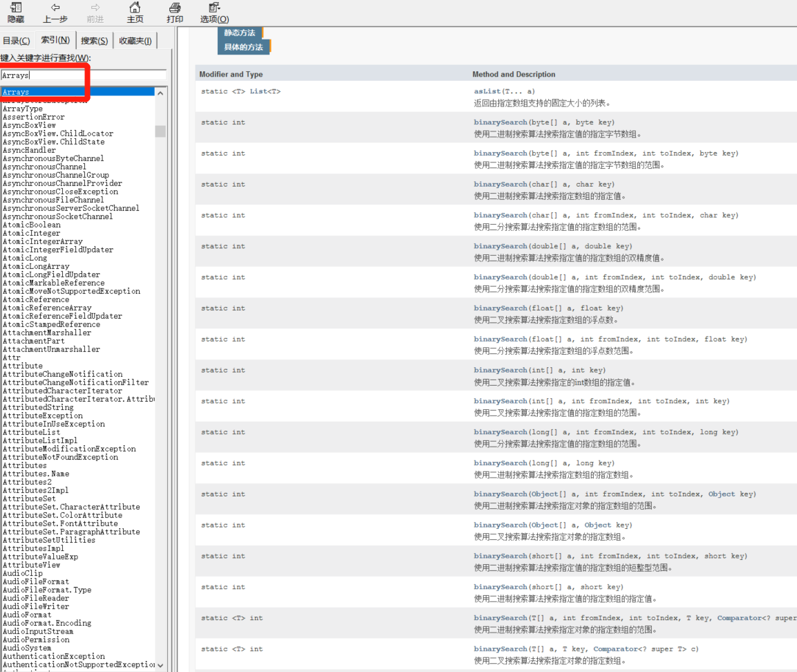Click the Method and Description column header
This screenshot has width=797, height=672.
tap(514, 74)
